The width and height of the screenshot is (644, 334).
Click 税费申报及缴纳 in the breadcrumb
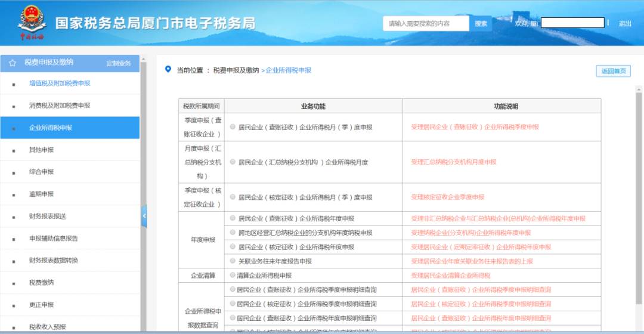coord(236,70)
